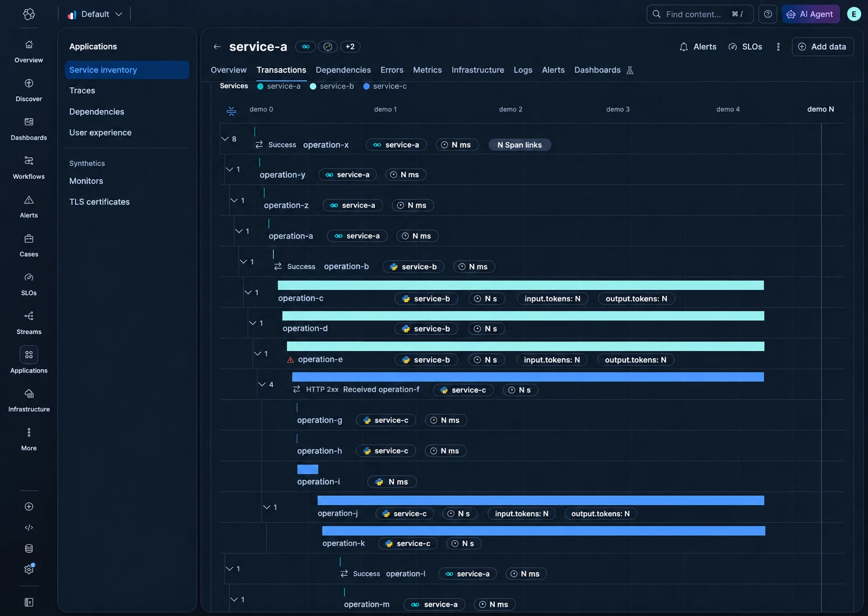Open the three-dot service actions menu
Screen dimensions: 868x616
click(778, 47)
